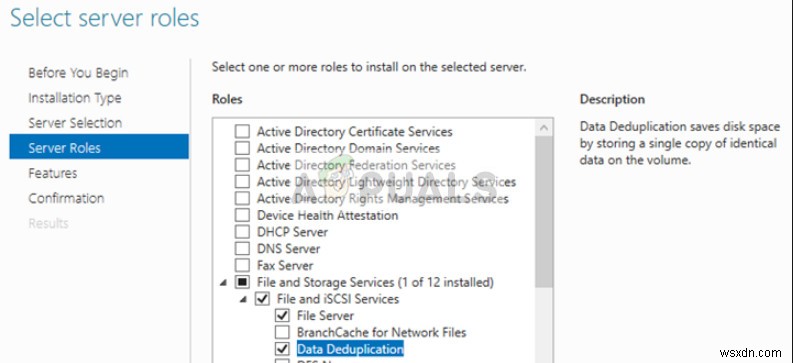Go to the Server Selection step
The width and height of the screenshot is (793, 363).
75,123
